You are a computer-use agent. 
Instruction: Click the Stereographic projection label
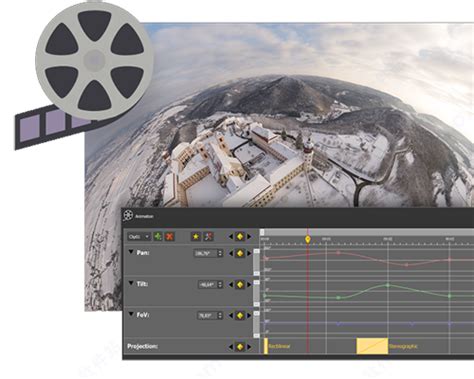tap(403, 346)
